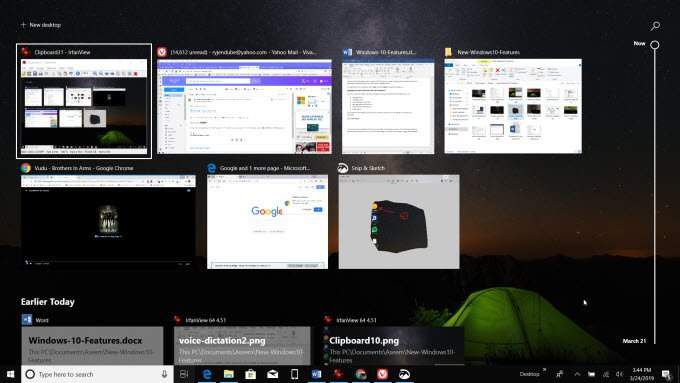The image size is (680, 383).
Task: Click the Word icon in the taskbar
Action: coord(317,374)
